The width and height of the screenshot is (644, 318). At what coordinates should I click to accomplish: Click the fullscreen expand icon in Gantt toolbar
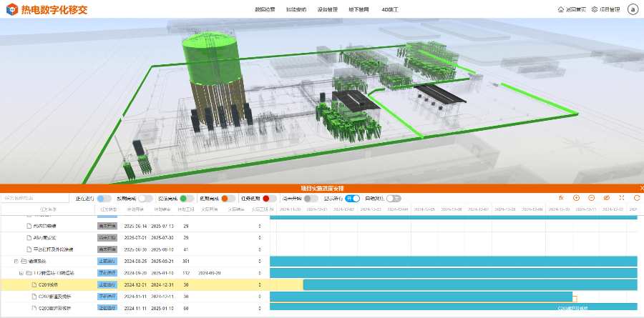[621, 198]
